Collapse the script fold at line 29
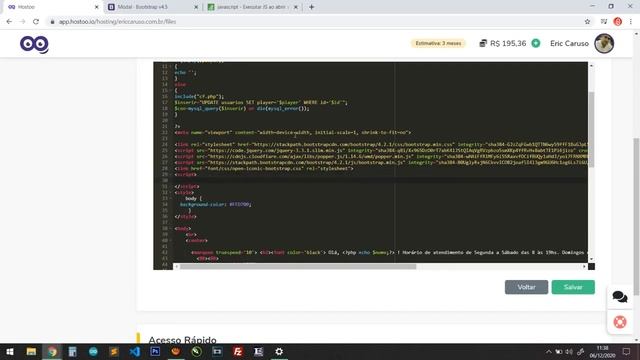 click(x=170, y=174)
